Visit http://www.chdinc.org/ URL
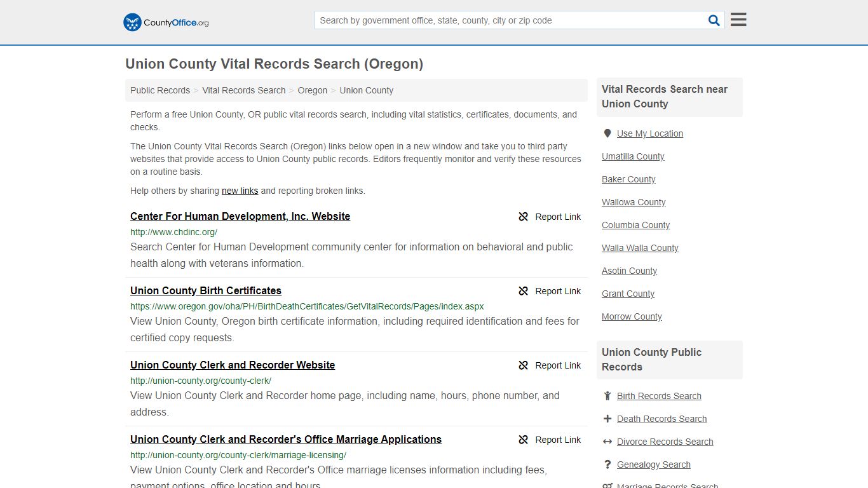The image size is (868, 488). pos(174,232)
